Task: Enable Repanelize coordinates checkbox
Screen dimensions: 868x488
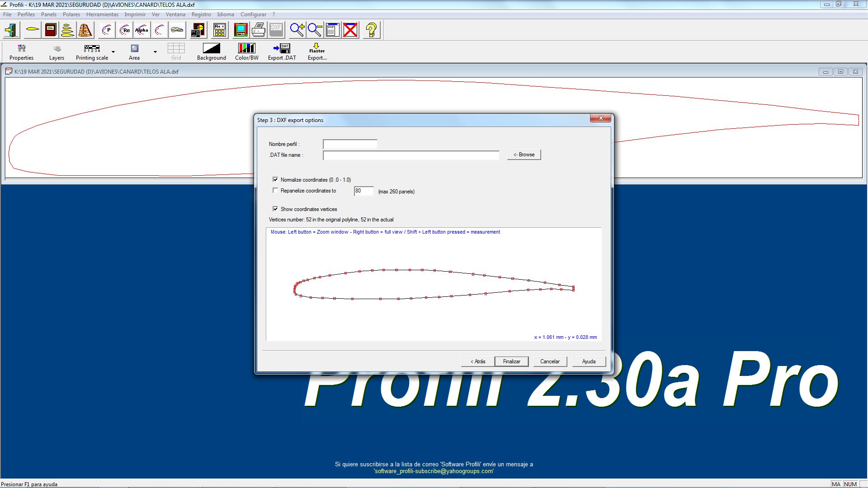Action: tap(275, 191)
